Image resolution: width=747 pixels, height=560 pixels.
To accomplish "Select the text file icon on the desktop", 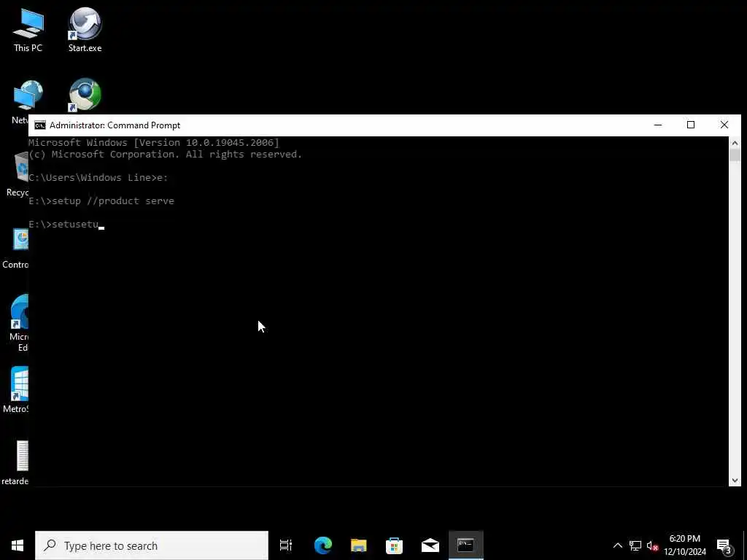I will pos(15,462).
